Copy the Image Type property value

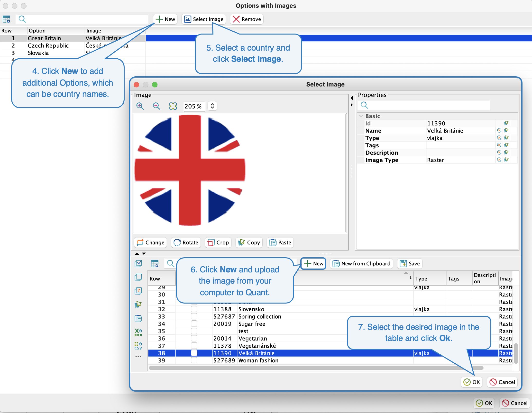pyautogui.click(x=506, y=160)
